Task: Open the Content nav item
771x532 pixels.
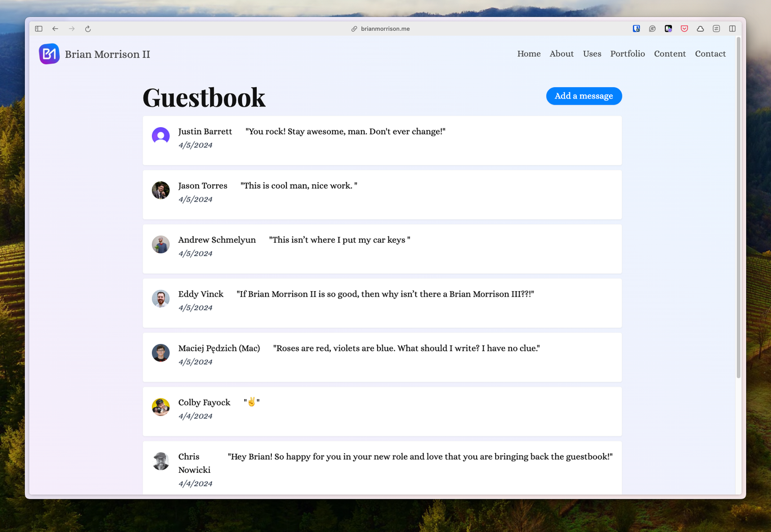Action: pyautogui.click(x=670, y=54)
